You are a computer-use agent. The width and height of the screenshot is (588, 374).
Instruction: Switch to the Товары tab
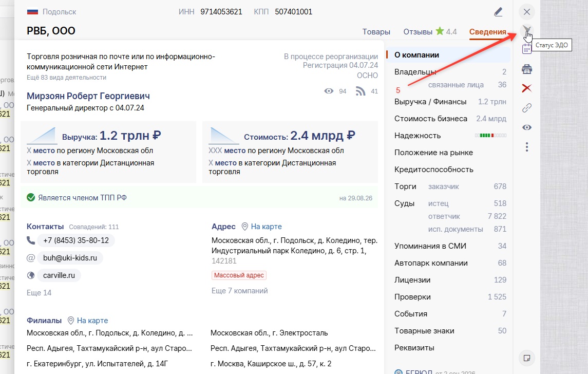[376, 32]
